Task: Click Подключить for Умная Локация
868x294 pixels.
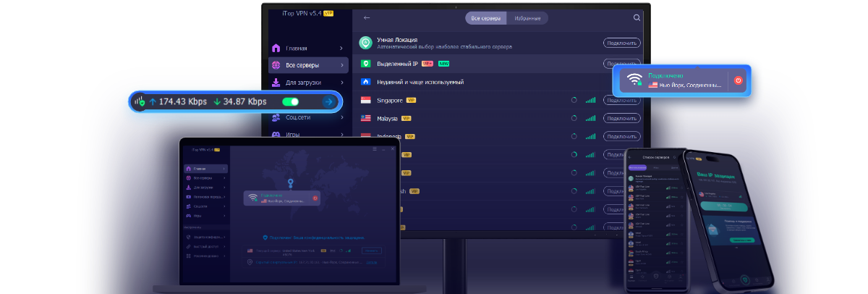Action: point(621,43)
